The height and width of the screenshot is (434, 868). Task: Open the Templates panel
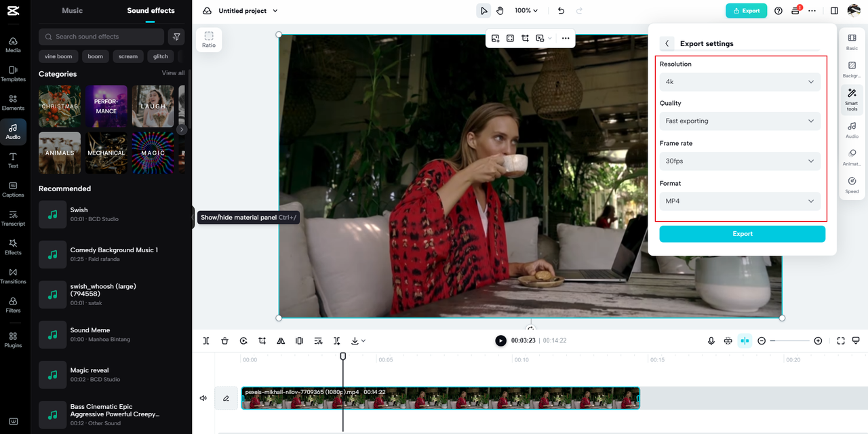[x=13, y=74]
